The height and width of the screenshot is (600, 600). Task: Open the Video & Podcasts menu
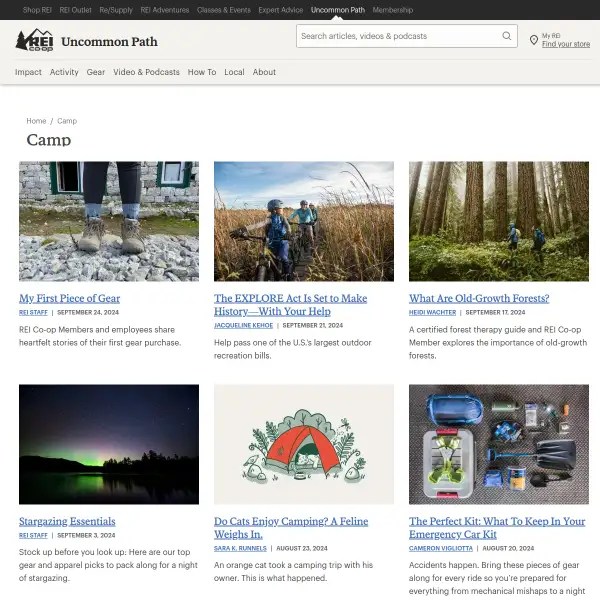point(146,72)
